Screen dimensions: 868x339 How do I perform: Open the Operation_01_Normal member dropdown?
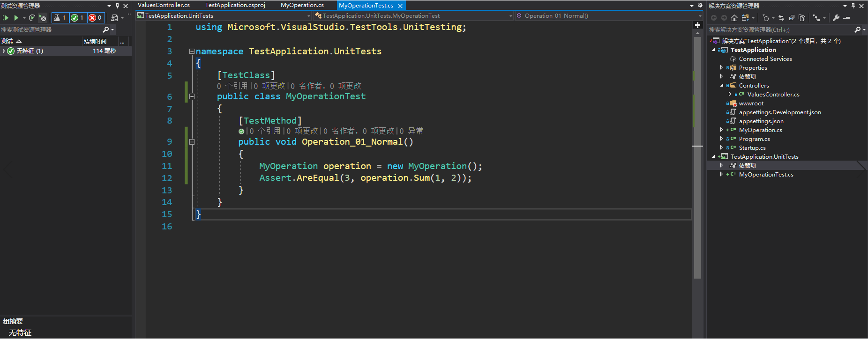tap(609, 16)
